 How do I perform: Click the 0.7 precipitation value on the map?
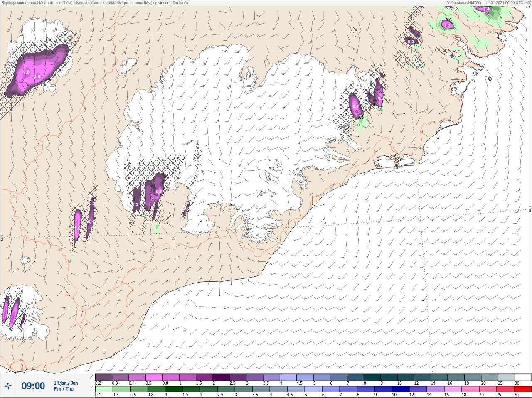pos(356,106)
